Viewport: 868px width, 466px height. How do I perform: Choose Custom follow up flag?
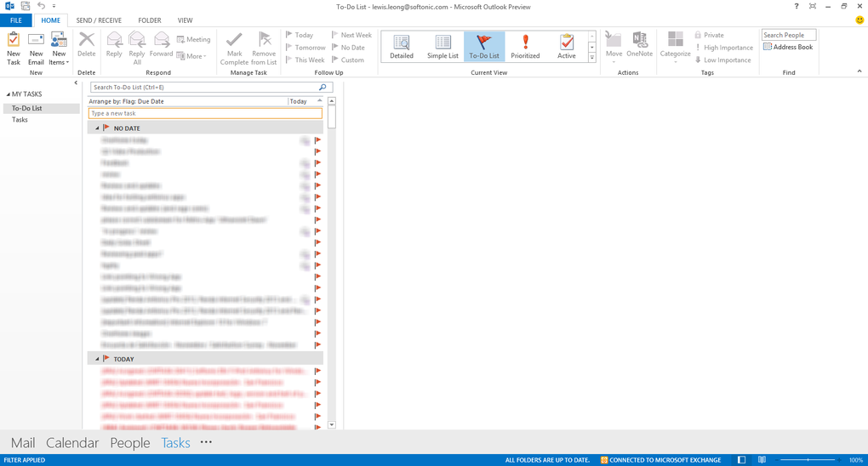pos(348,60)
